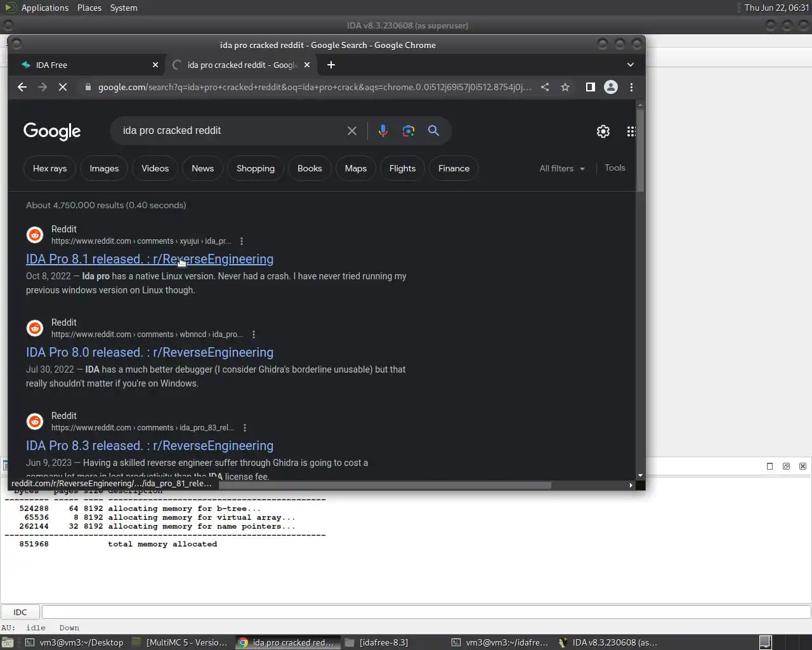Click the Chrome vertical scrollbar thumb
Viewport: 812px width, 650px height.
pyautogui.click(x=640, y=150)
